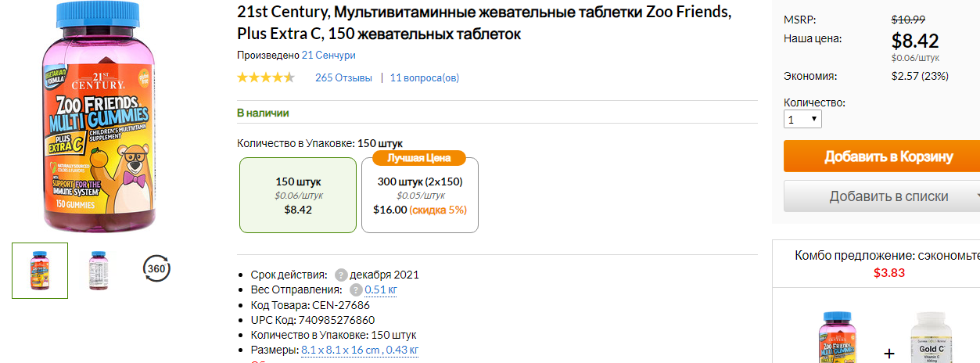Click the star rating icons

click(x=266, y=77)
